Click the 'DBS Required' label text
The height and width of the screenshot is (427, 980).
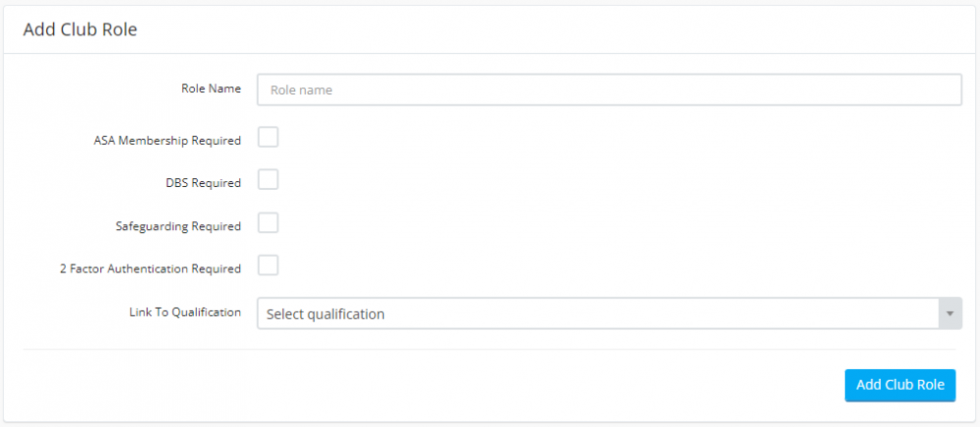click(204, 182)
